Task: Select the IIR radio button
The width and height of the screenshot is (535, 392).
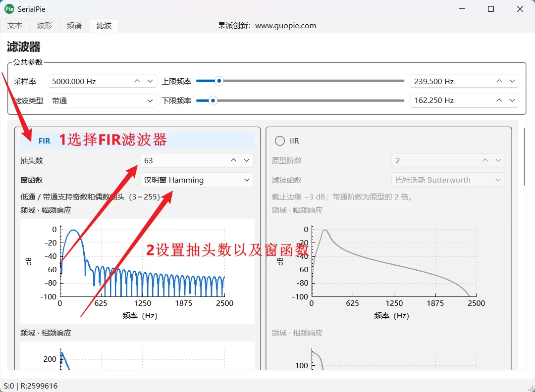Action: click(x=280, y=141)
